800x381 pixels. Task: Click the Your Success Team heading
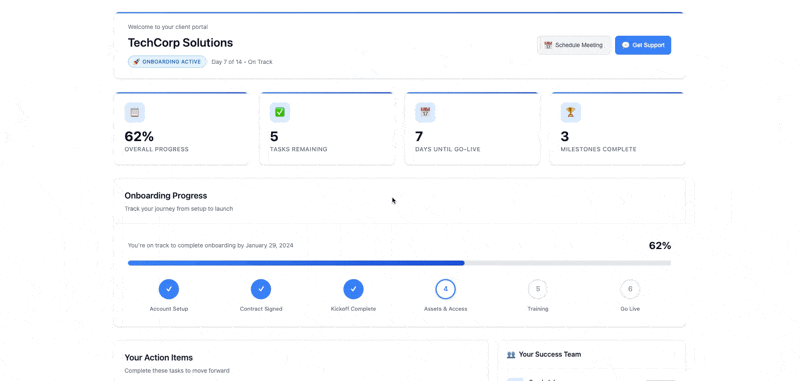549,354
